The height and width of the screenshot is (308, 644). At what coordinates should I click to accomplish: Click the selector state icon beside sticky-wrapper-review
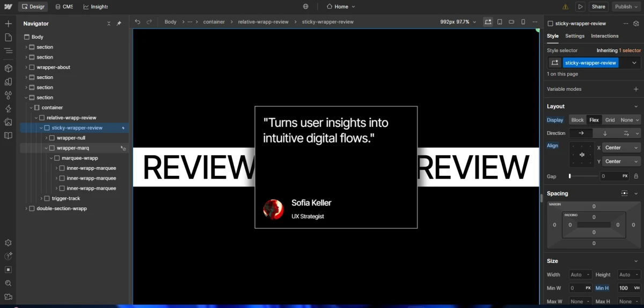[555, 63]
